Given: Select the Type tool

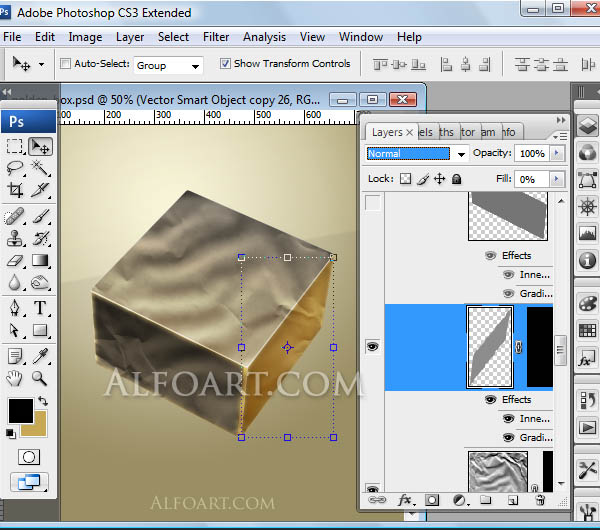Looking at the screenshot, I should [40, 308].
